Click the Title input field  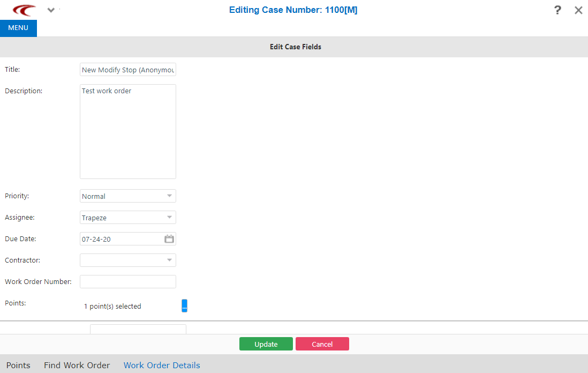pyautogui.click(x=127, y=69)
